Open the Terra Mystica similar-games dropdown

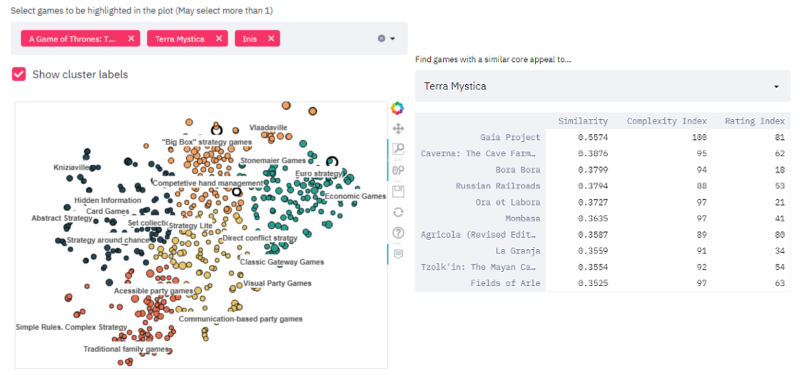click(603, 86)
